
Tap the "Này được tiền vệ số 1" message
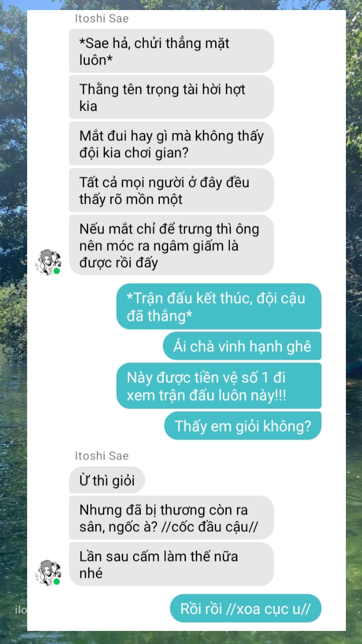(x=219, y=386)
